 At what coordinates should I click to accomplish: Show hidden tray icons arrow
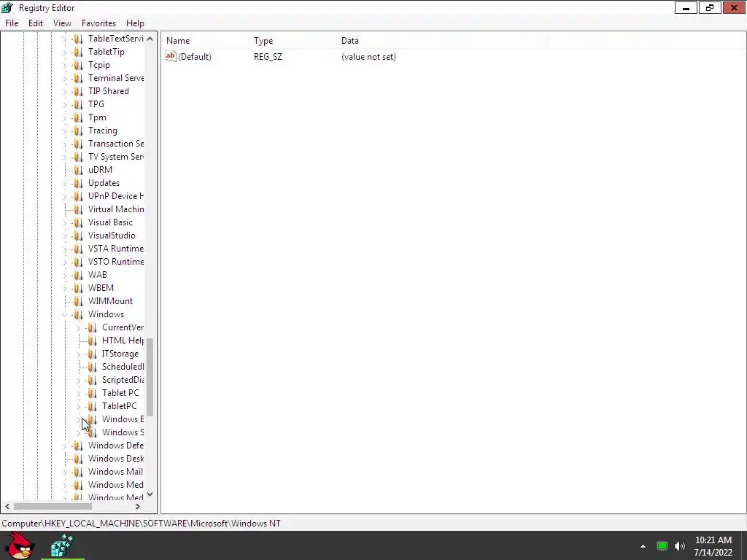coord(643,546)
